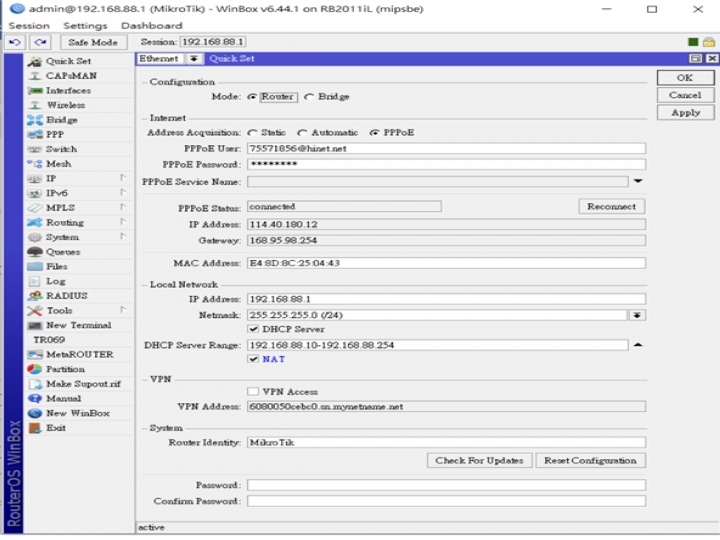Open the Session menu
The height and width of the screenshot is (540, 720).
pos(28,26)
